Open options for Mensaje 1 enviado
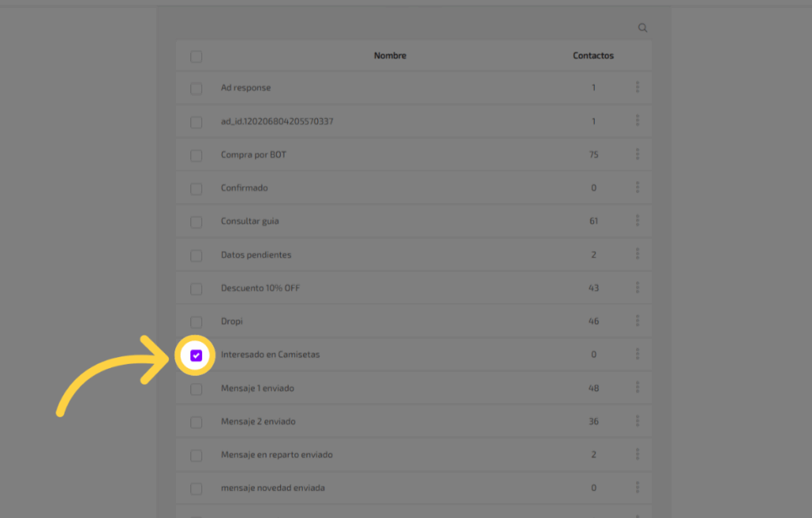Image resolution: width=812 pixels, height=518 pixels. pos(638,387)
